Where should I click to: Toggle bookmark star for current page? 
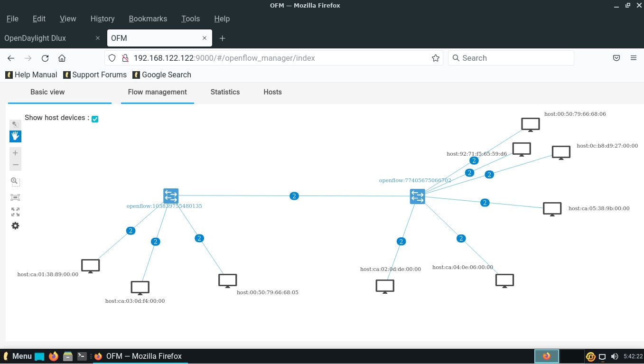point(435,58)
